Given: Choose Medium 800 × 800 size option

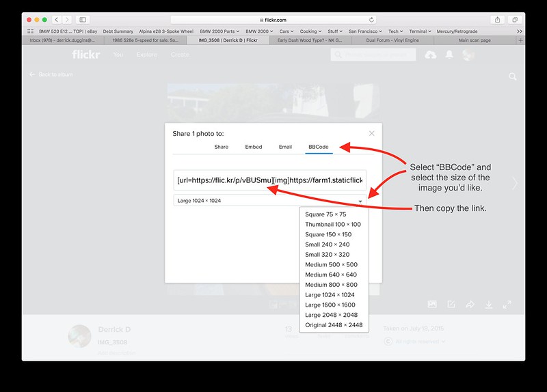Looking at the screenshot, I should 332,285.
